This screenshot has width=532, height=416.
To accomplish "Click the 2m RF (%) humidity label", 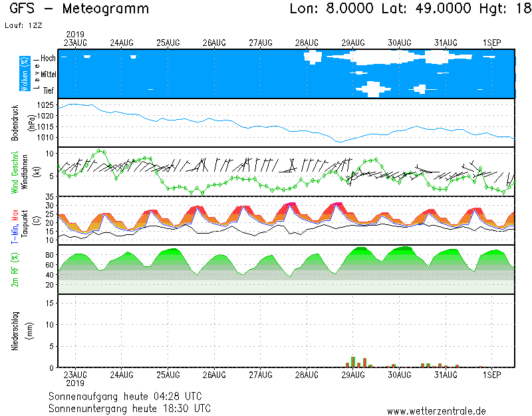I will click(15, 270).
